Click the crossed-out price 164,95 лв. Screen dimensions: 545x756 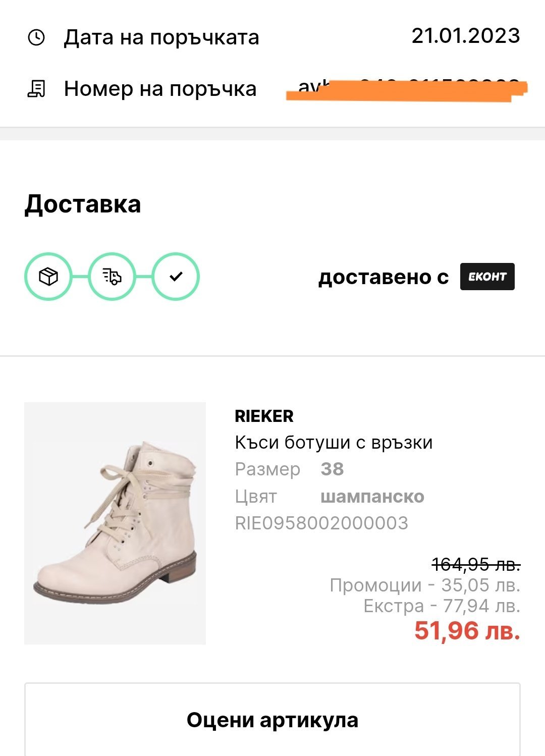pos(476,564)
